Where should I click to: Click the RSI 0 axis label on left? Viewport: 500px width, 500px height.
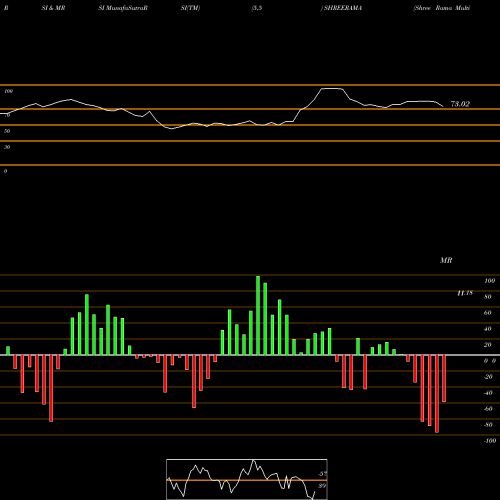point(5,171)
